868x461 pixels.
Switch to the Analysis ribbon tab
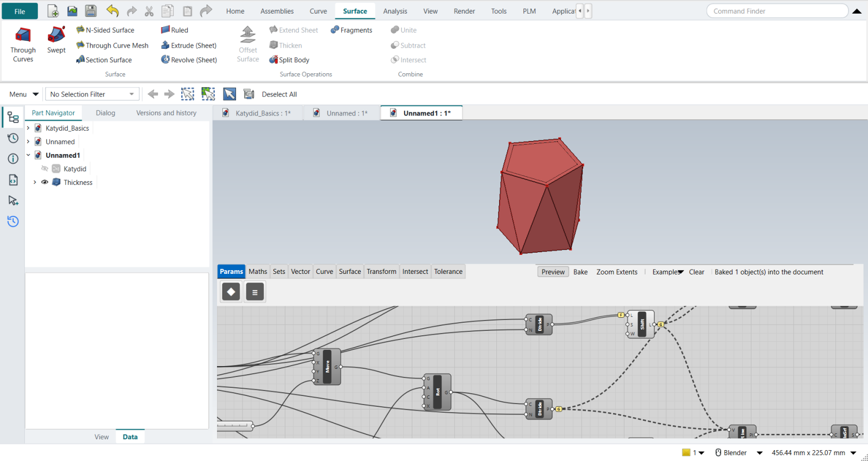click(x=395, y=11)
